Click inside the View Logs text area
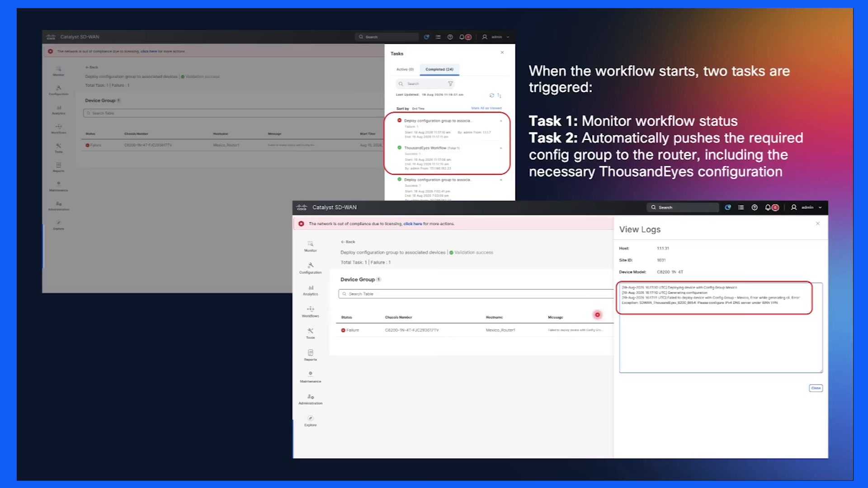 tap(721, 328)
